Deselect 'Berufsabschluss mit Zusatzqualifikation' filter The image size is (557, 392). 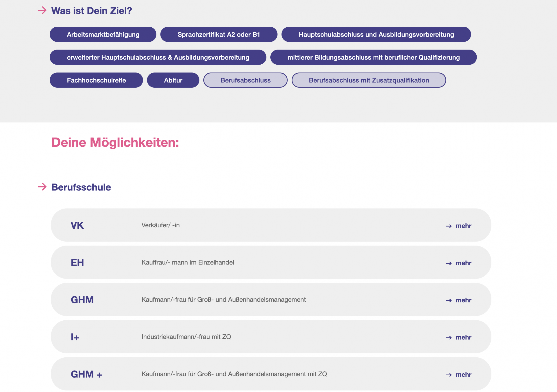tap(368, 80)
